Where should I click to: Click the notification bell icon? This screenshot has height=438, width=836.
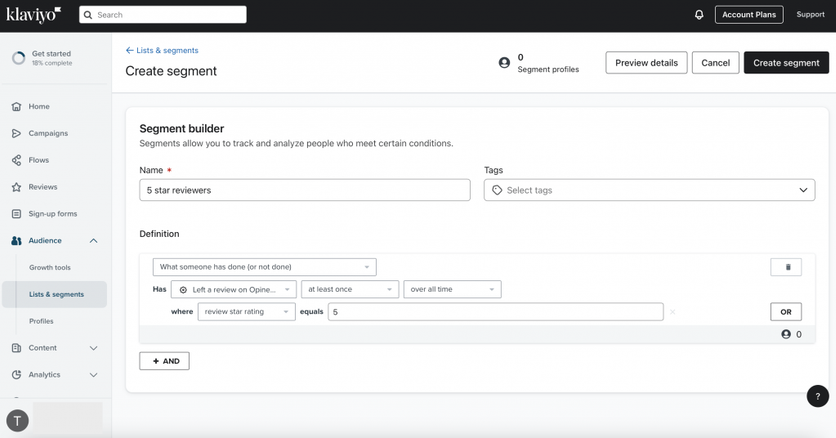tap(699, 15)
